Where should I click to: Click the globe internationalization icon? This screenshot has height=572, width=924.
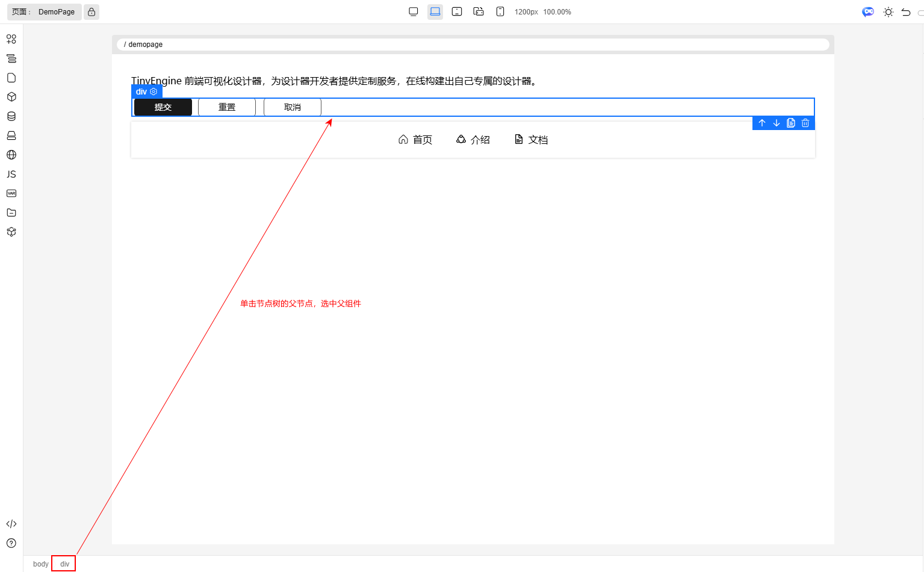tap(11, 155)
